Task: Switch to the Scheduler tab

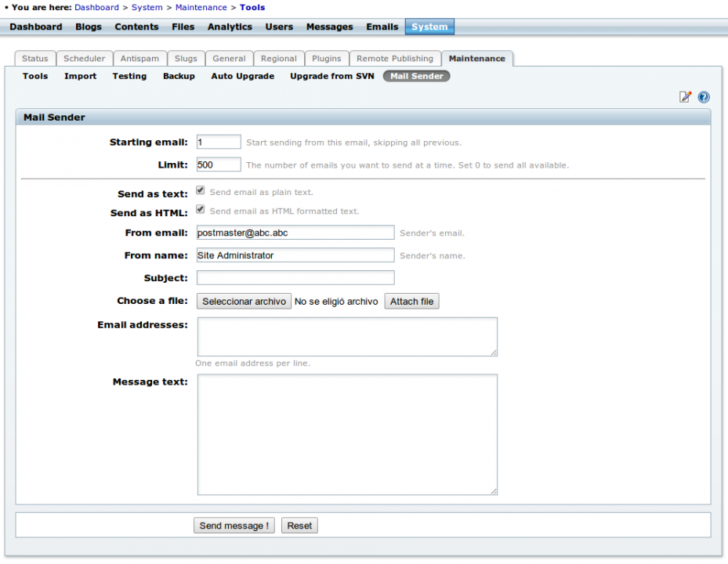Action: pos(85,59)
